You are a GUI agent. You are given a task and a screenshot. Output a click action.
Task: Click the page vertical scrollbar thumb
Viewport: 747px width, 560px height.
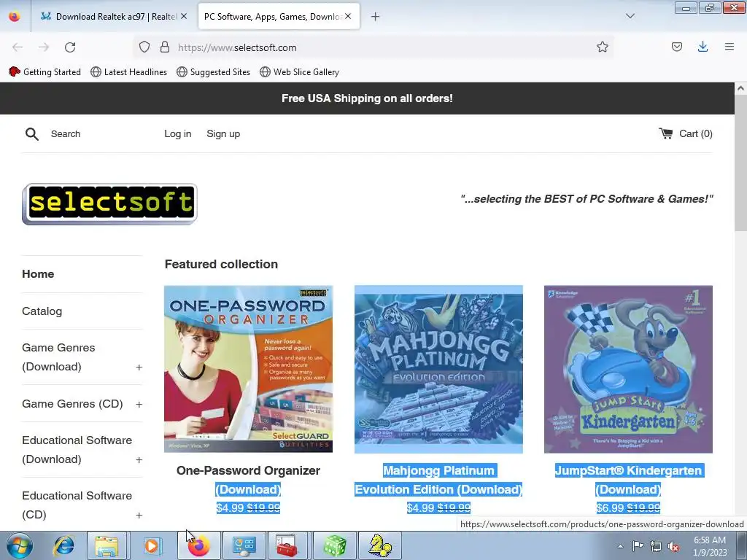tap(740, 162)
